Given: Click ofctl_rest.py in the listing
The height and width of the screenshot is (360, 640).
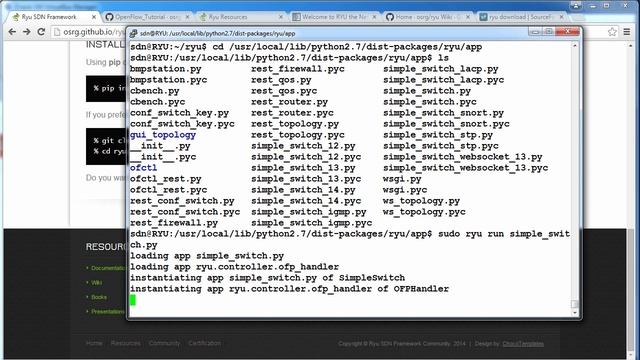Looking at the screenshot, I should click(x=166, y=179).
